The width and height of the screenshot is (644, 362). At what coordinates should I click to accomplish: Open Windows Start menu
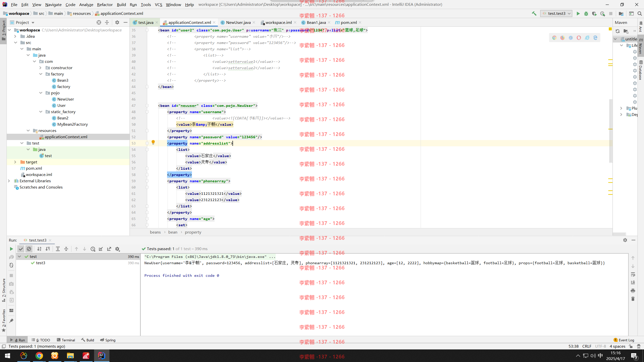(x=8, y=356)
